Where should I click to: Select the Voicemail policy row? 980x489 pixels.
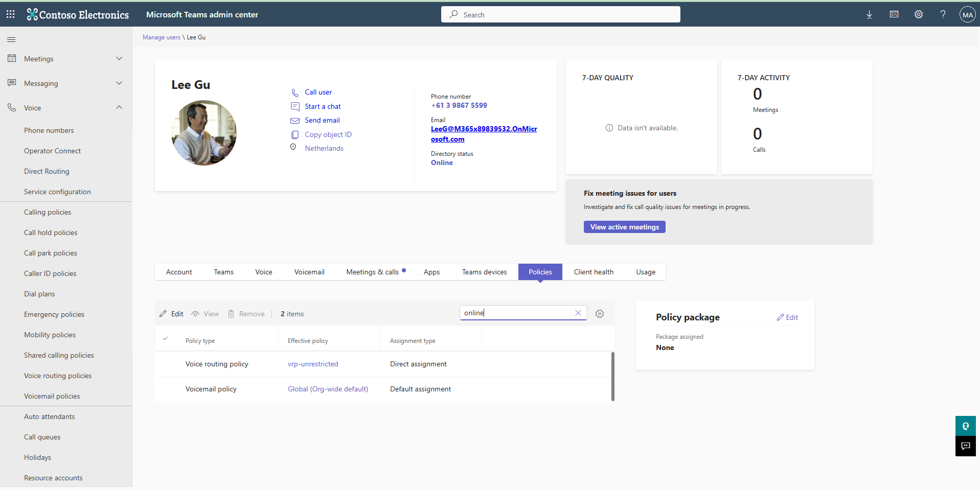[383, 389]
